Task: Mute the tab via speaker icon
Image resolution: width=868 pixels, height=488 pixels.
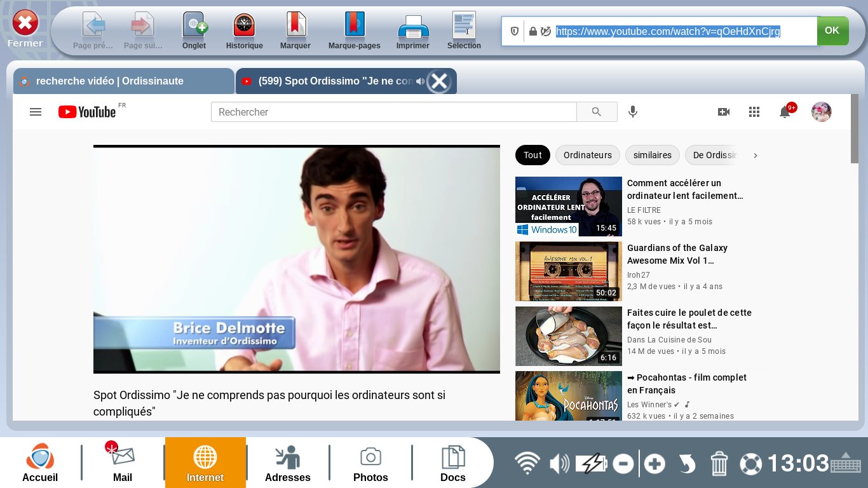Action: (x=420, y=81)
